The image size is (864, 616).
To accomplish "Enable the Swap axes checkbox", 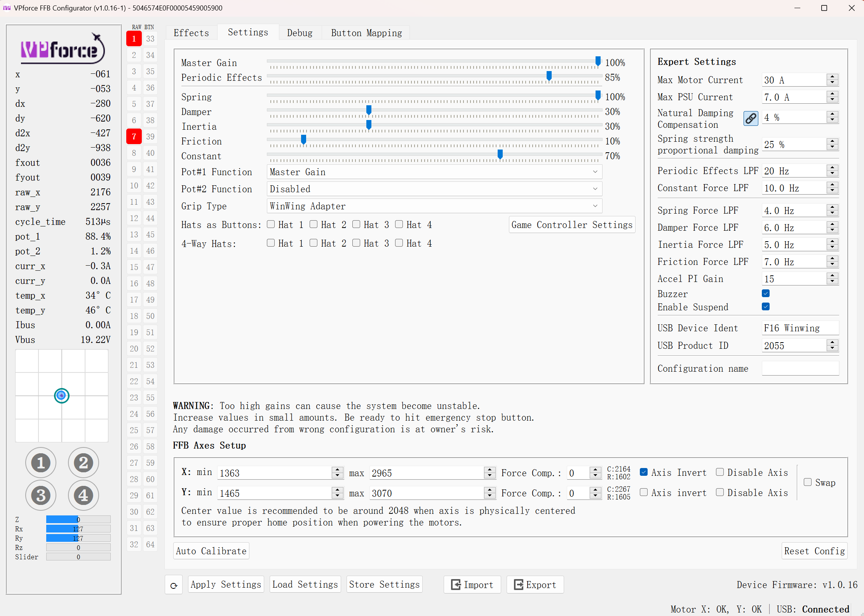I will [808, 482].
